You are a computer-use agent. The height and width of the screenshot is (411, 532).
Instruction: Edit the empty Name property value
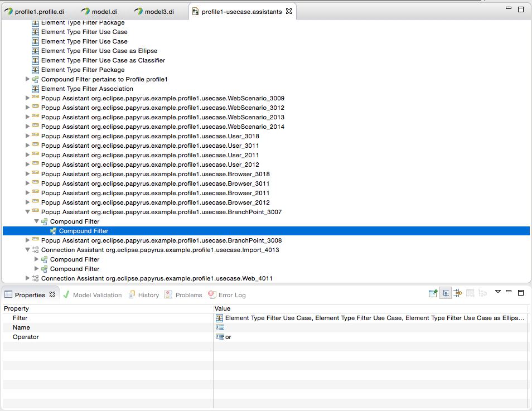tap(370, 327)
